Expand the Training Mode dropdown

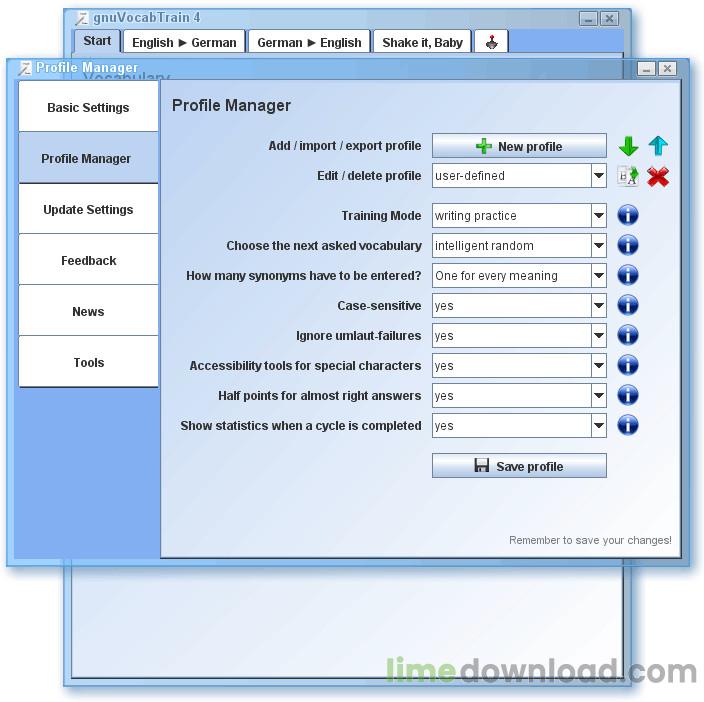(598, 215)
